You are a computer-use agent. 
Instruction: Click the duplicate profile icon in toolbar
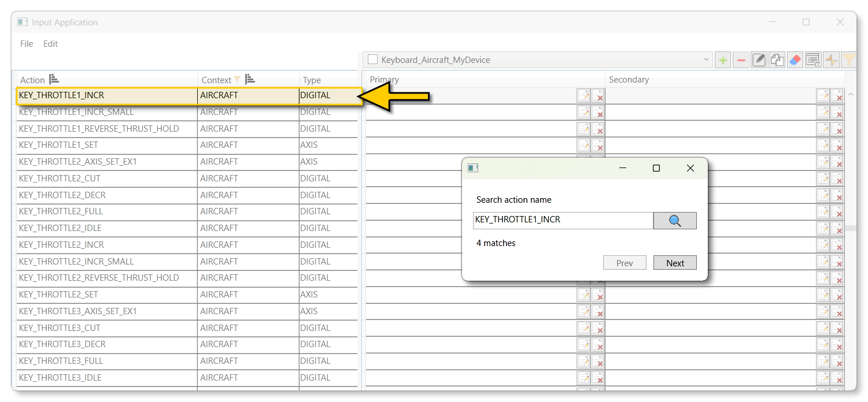777,60
